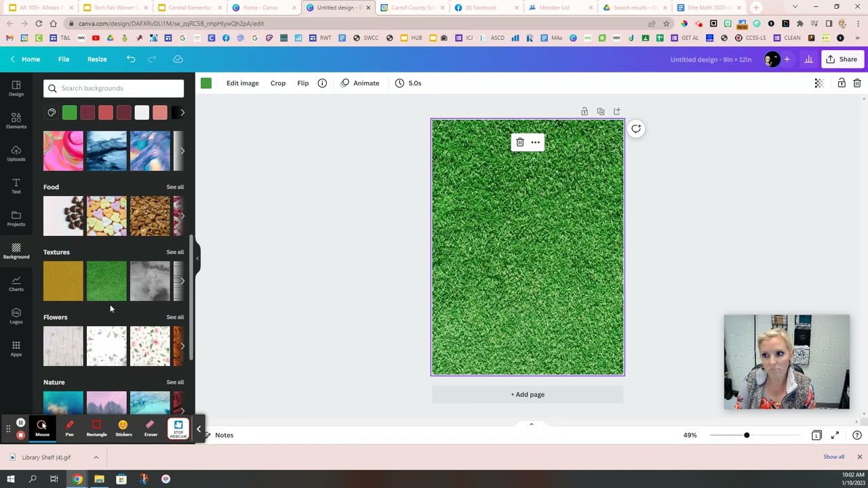Click Edit image in the toolbar
Viewport: 868px width, 488px height.
[242, 83]
